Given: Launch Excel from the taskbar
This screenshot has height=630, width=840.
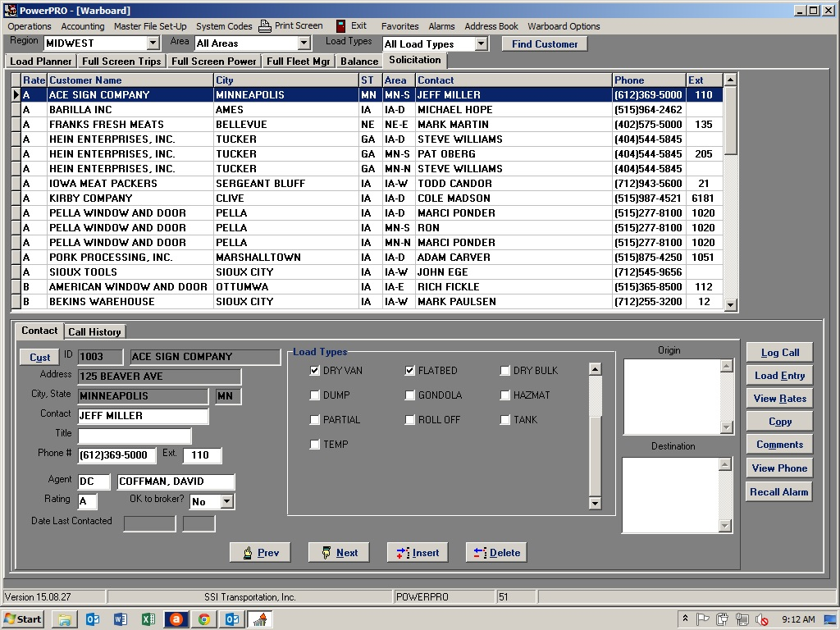Looking at the screenshot, I should click(x=148, y=619).
